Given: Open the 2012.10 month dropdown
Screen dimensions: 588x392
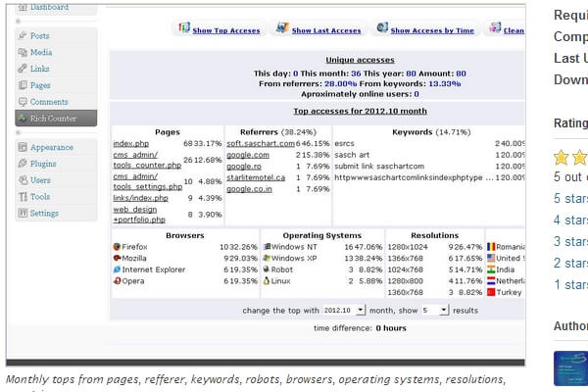Looking at the screenshot, I should pos(344,310).
